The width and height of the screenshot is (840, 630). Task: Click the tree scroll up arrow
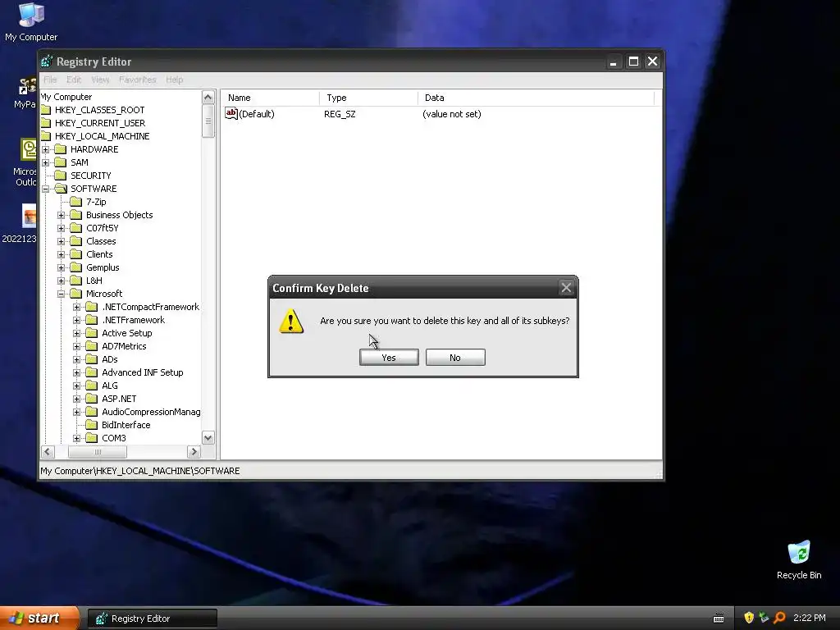click(x=208, y=97)
